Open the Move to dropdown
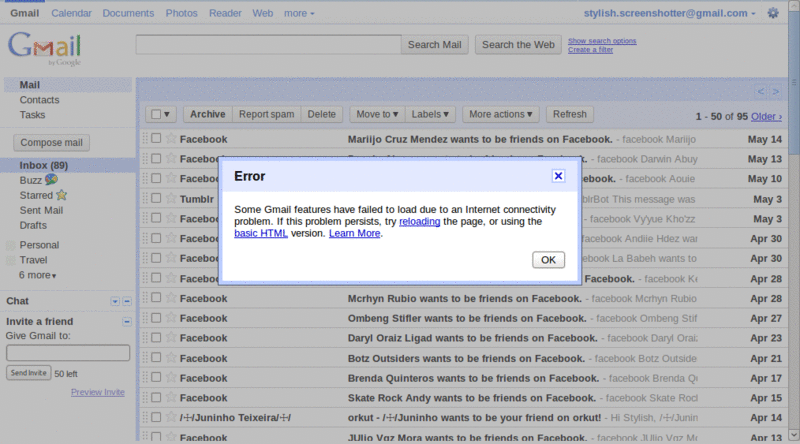This screenshot has height=444, width=800. click(x=377, y=114)
